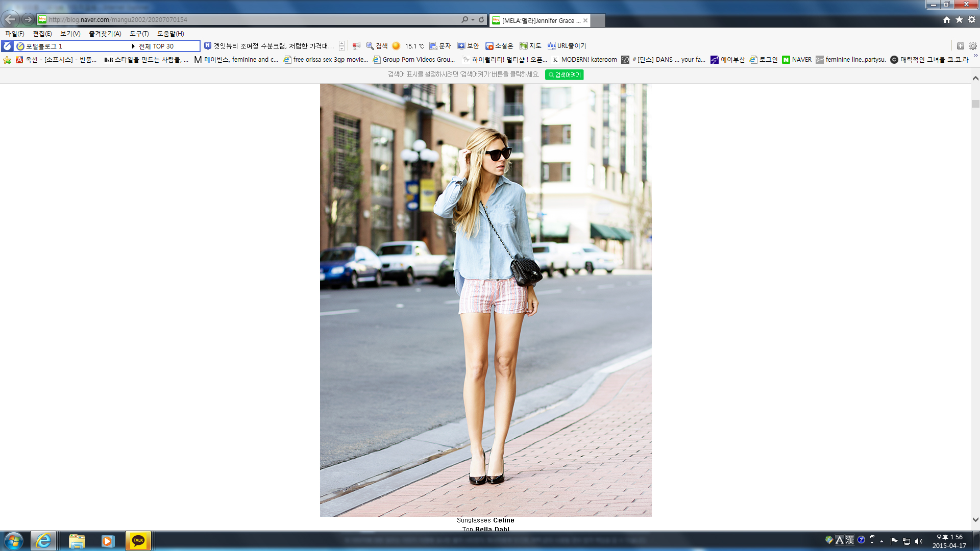Open the weather 15.1 ℃ widget
The image size is (980, 551).
coord(408,46)
